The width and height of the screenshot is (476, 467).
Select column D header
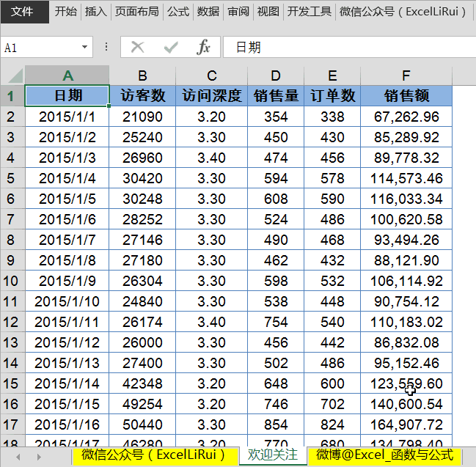[x=276, y=76]
